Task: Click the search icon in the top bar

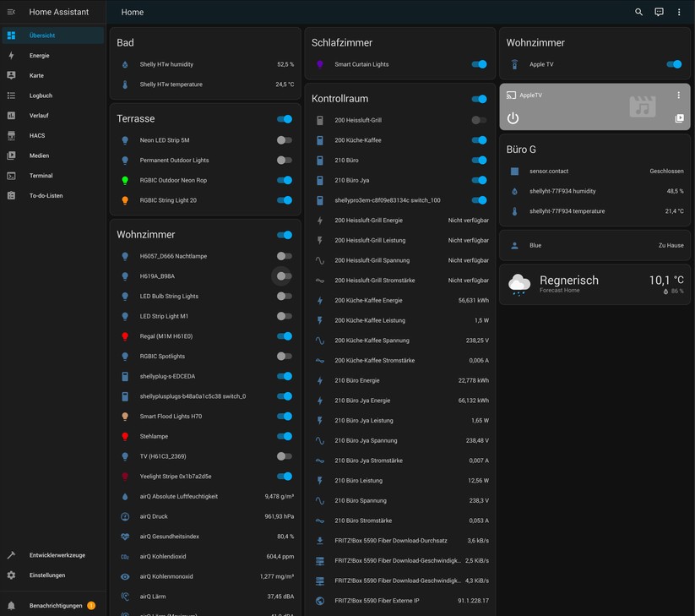Action: tap(639, 12)
